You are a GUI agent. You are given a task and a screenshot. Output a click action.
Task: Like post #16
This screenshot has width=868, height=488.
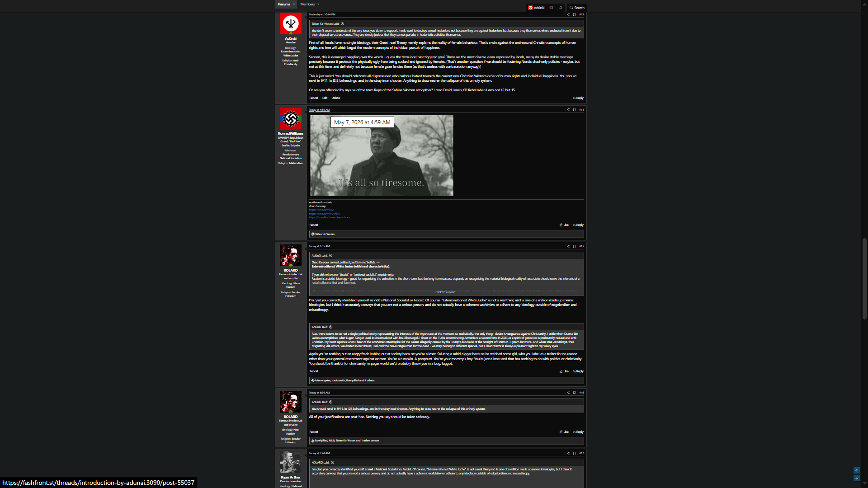pos(564,432)
